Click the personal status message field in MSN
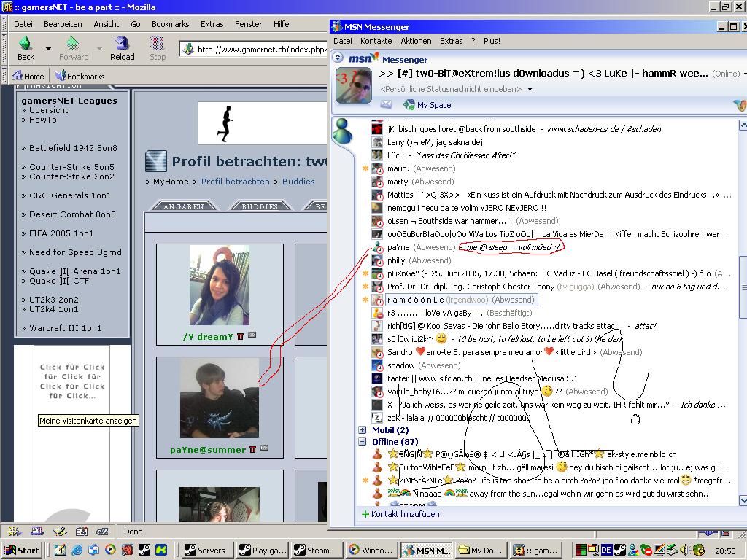747x560 pixels. (451, 89)
